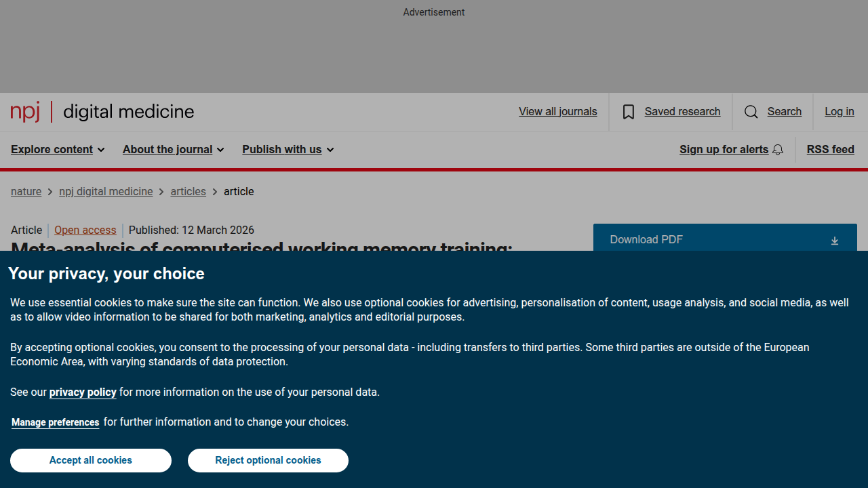The width and height of the screenshot is (868, 488).
Task: Click the Saved research bookmark icon
Action: click(629, 112)
